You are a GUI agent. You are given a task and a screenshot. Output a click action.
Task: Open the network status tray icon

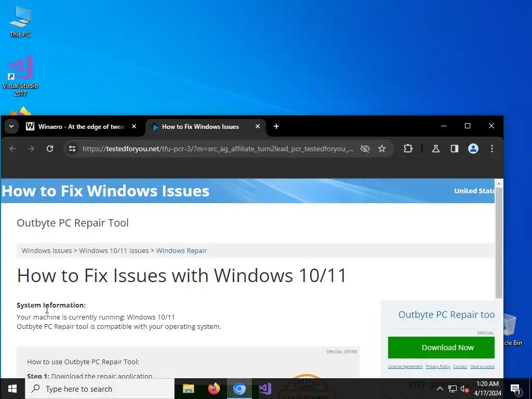coord(453,389)
